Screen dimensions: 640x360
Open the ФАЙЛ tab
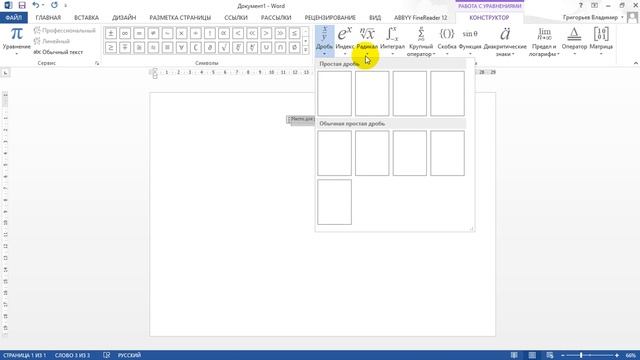[x=13, y=18]
